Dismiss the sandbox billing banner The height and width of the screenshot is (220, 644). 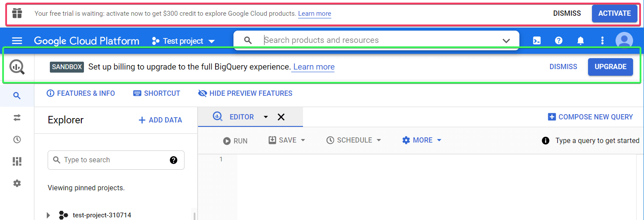(563, 67)
